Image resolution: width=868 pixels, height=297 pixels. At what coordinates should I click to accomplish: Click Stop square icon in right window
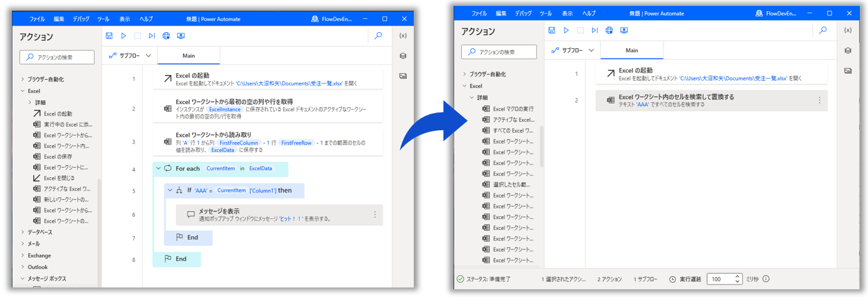point(581,30)
